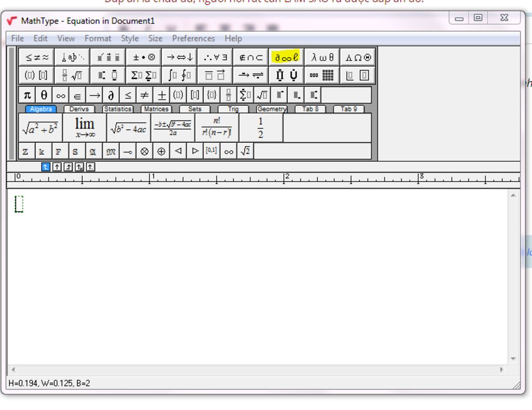Switch to the Trig tab
532x410 pixels.
(233, 109)
